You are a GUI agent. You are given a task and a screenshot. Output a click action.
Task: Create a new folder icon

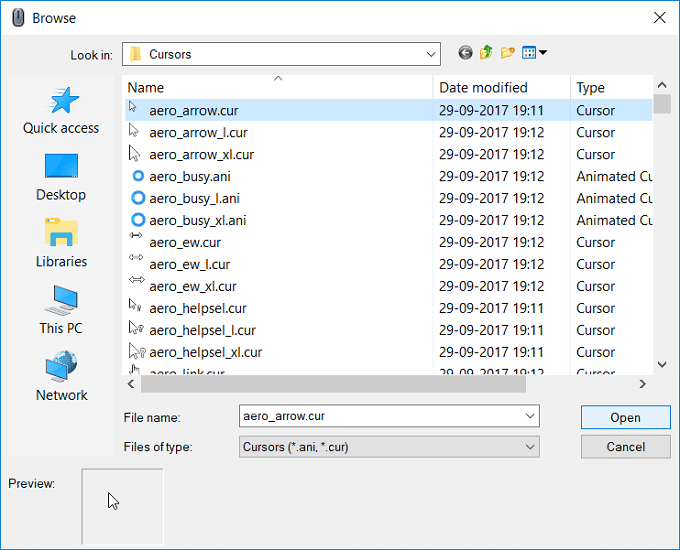click(507, 53)
